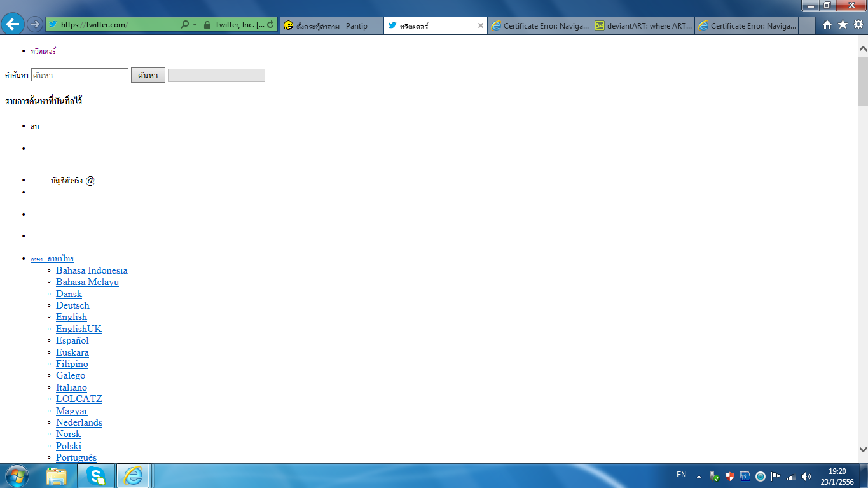Open the network signal tray icon

791,476
